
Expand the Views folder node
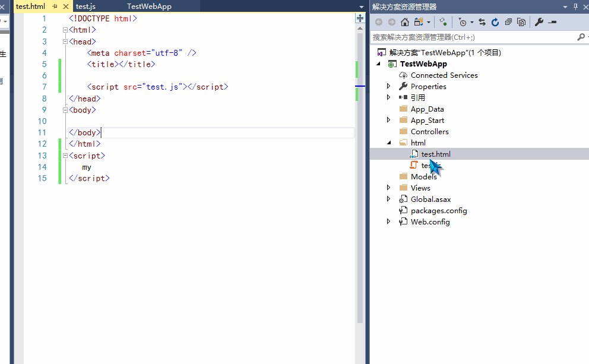tap(389, 188)
